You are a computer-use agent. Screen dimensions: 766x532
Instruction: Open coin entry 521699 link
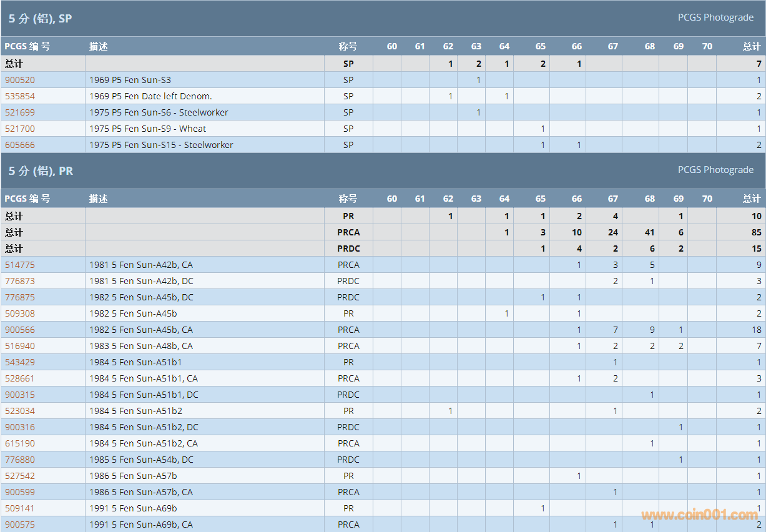click(x=20, y=112)
